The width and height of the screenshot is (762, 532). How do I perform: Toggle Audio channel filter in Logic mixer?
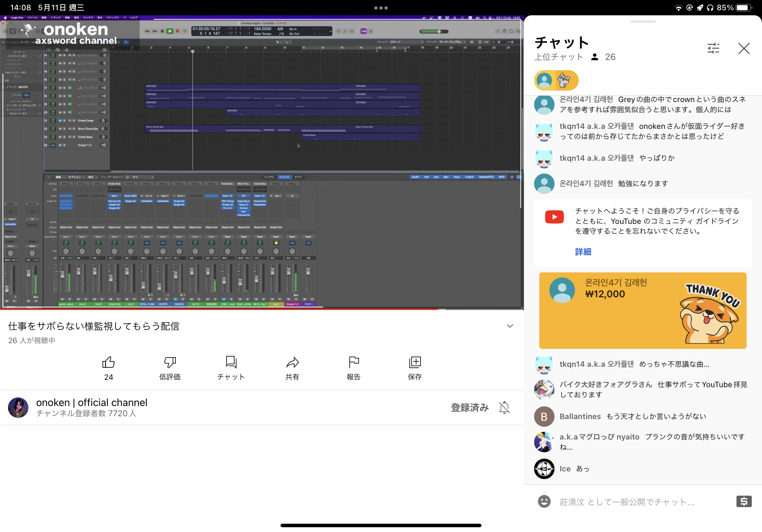pos(415,177)
